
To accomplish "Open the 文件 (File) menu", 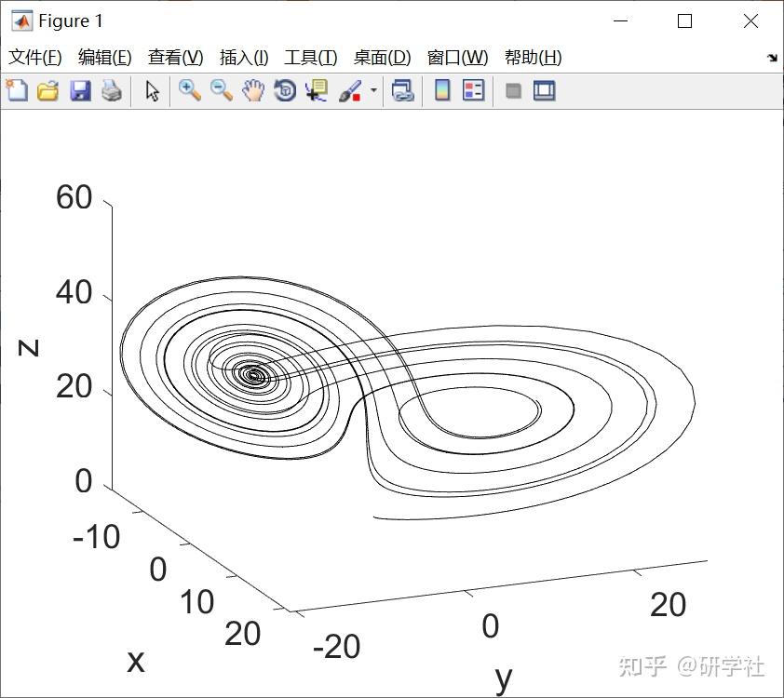I will pyautogui.click(x=34, y=57).
